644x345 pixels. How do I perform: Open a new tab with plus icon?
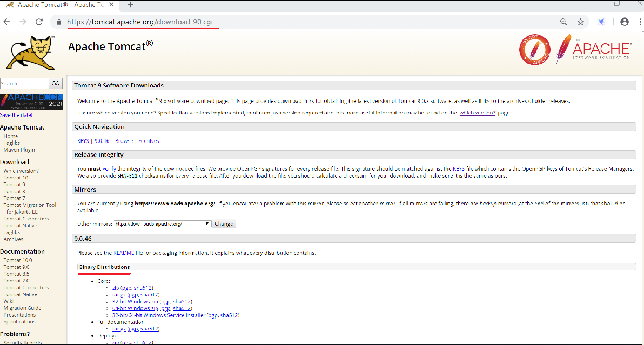coord(130,4)
